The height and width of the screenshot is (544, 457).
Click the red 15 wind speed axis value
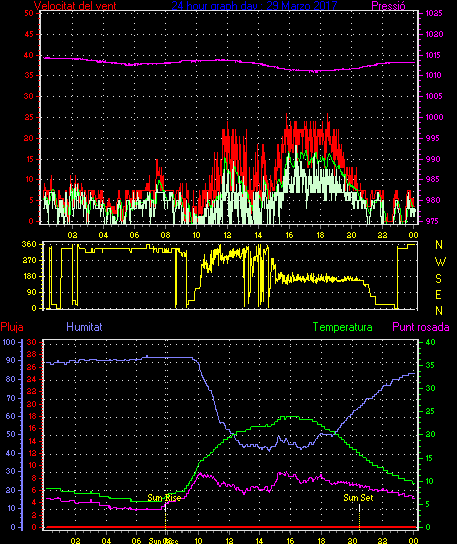[29, 159]
